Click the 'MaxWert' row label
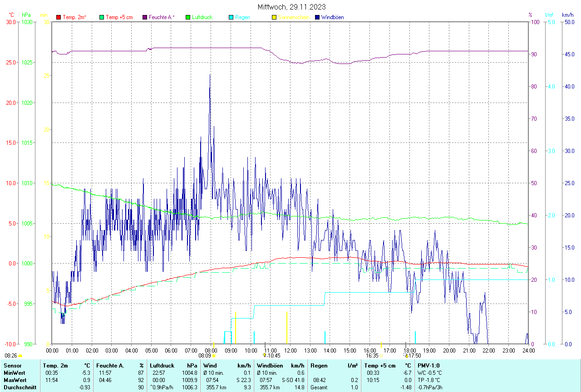The height and width of the screenshot is (392, 581). tap(15, 380)
